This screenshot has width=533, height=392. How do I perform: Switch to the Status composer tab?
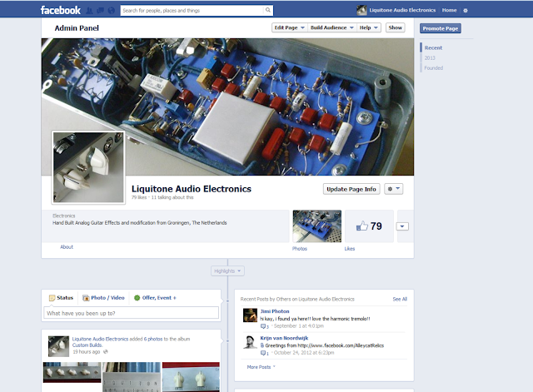[x=61, y=298]
